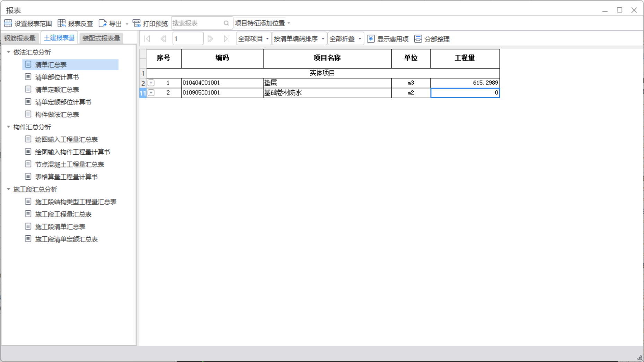The width and height of the screenshot is (644, 362).
Task: Select 清单定额部位计算书 report
Action: coord(63,102)
